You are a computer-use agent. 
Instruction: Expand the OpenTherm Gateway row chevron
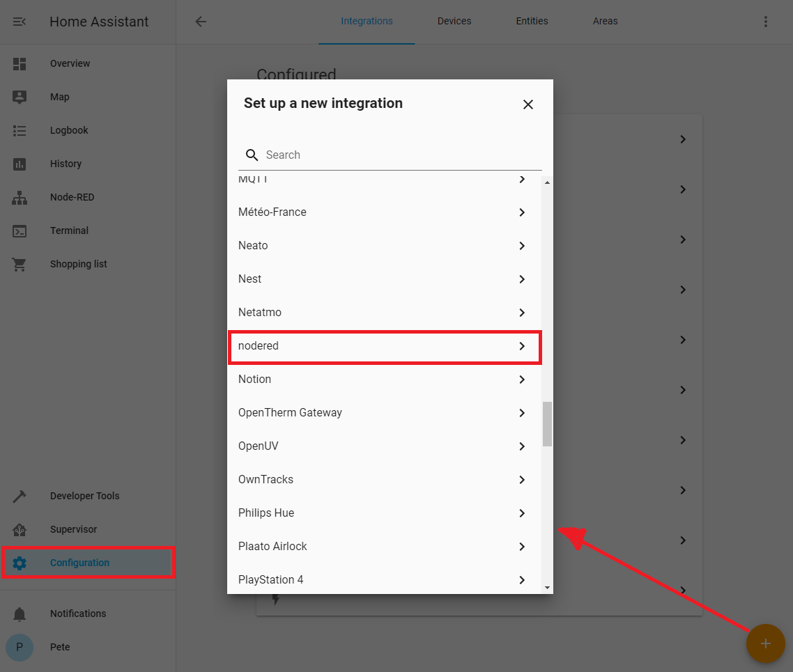pos(522,413)
